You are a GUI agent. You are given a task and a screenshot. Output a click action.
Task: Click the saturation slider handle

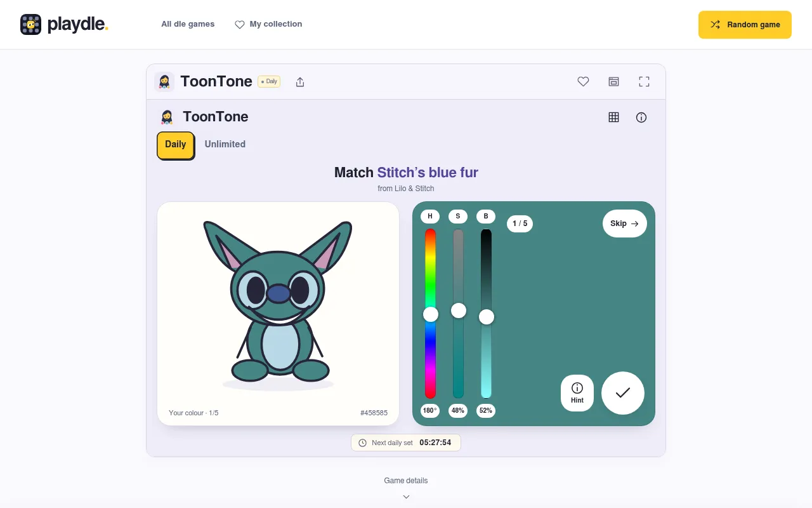click(459, 311)
